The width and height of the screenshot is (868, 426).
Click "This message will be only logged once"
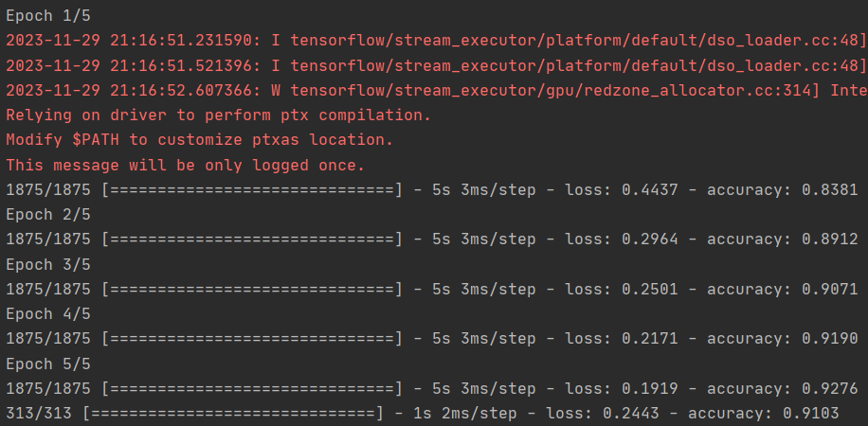pos(185,165)
